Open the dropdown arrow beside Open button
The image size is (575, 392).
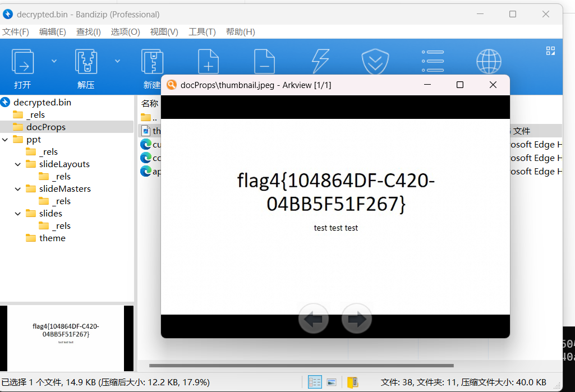(x=54, y=61)
